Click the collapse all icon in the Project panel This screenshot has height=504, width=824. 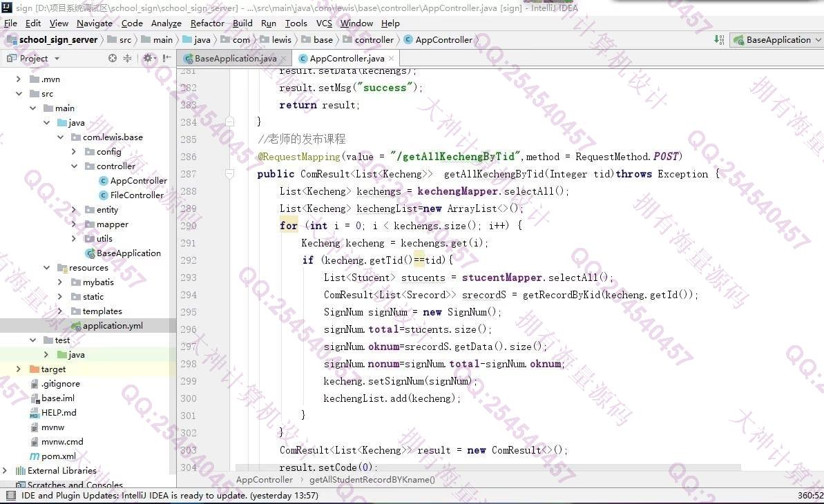tap(127, 58)
